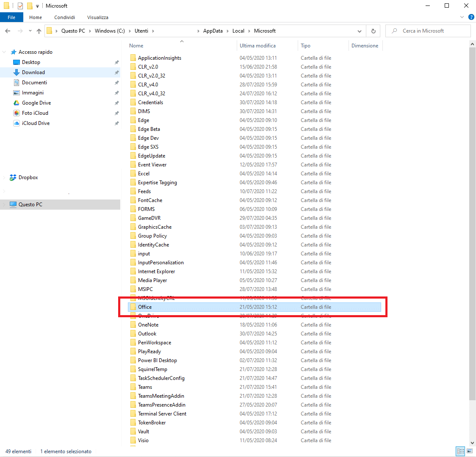The height and width of the screenshot is (457, 476).
Task: Select the Vault folder icon
Action: click(133, 432)
